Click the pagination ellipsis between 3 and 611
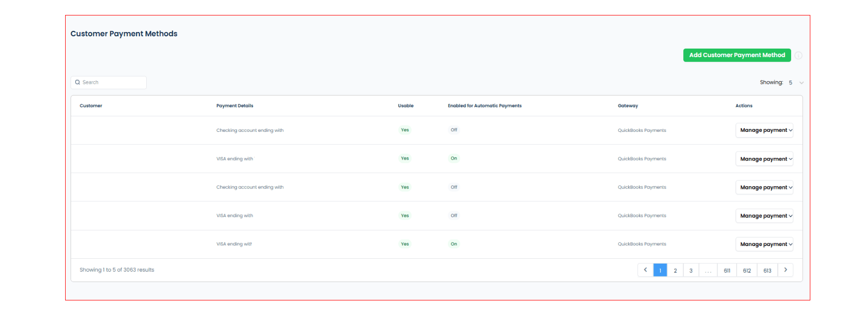 click(x=708, y=271)
